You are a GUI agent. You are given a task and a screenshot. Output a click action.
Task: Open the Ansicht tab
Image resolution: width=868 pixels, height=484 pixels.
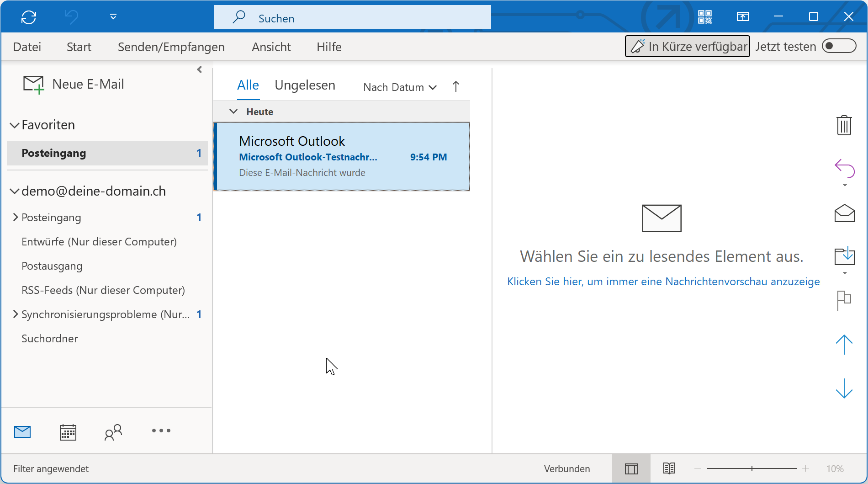[271, 47]
